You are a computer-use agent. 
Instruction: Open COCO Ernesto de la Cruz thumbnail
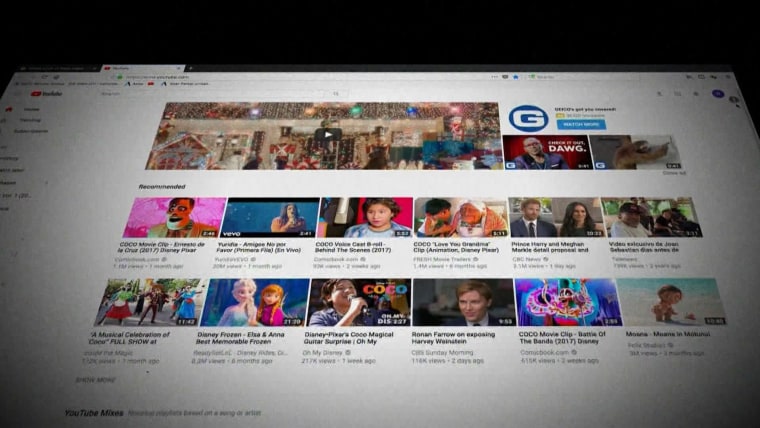174,217
